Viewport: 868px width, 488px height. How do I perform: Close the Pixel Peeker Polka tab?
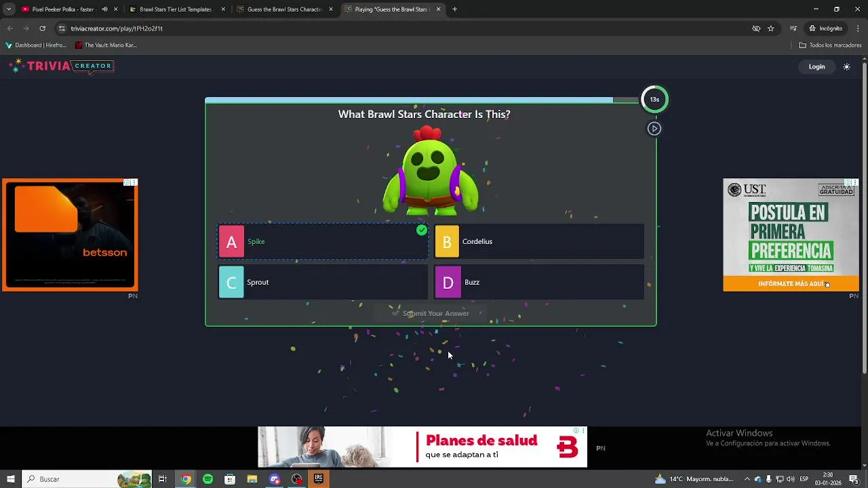pyautogui.click(x=116, y=9)
